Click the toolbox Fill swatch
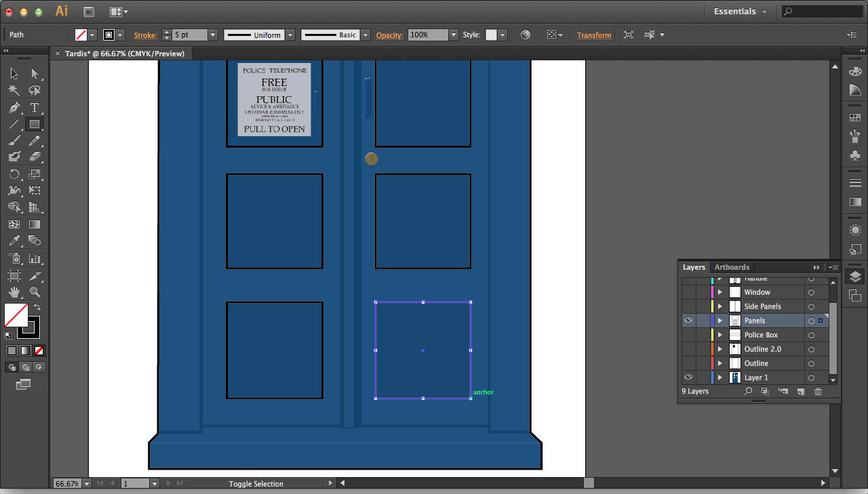Image resolution: width=868 pixels, height=494 pixels. pos(16,314)
